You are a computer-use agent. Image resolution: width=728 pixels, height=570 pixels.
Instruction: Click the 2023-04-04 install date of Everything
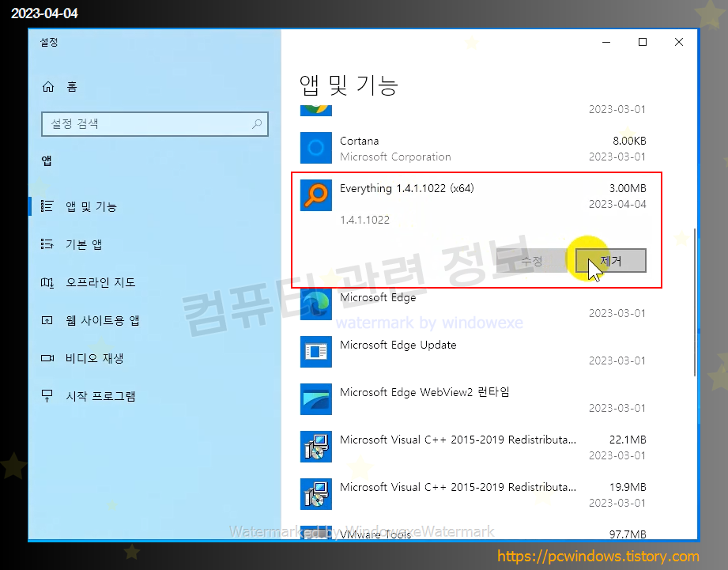coord(617,204)
